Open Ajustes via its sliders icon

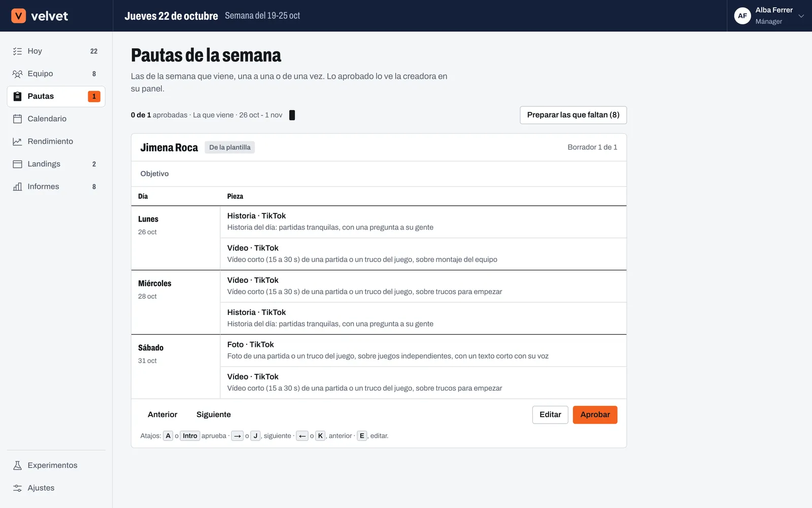pos(17,488)
